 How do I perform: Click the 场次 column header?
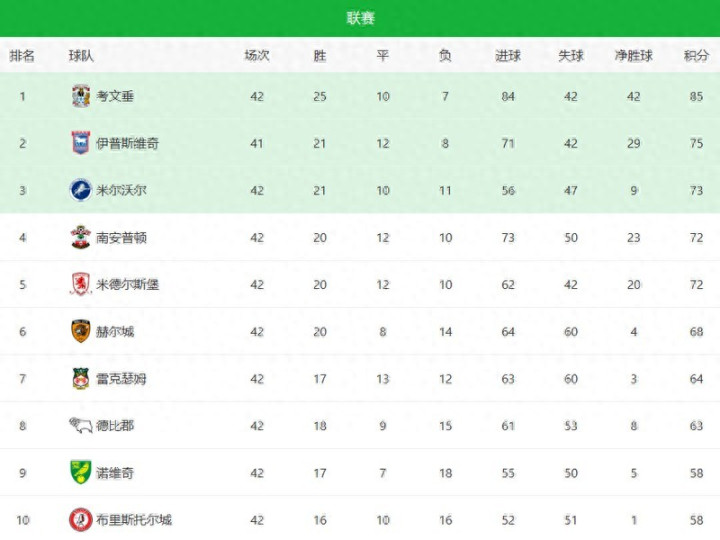pyautogui.click(x=257, y=56)
